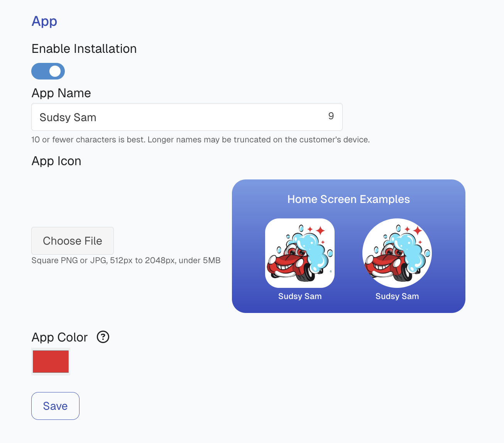Click the App Name label
The image size is (504, 443).
(61, 93)
